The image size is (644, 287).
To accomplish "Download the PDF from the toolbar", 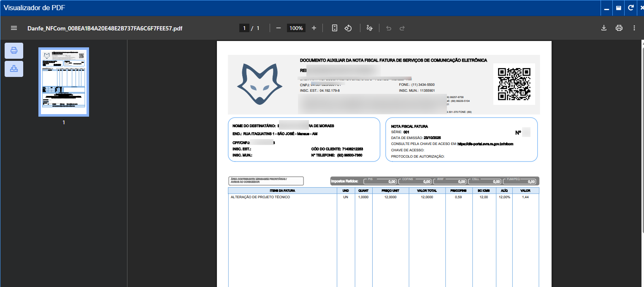I will 604,28.
